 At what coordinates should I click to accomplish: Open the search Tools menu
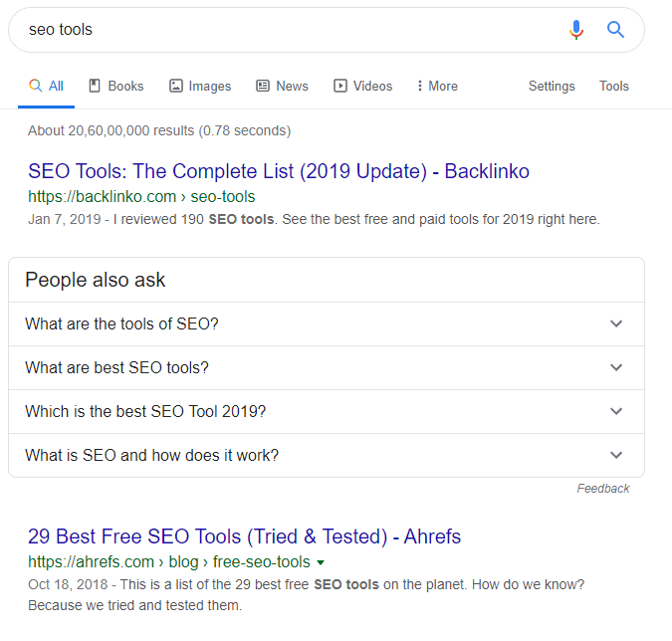click(x=614, y=87)
